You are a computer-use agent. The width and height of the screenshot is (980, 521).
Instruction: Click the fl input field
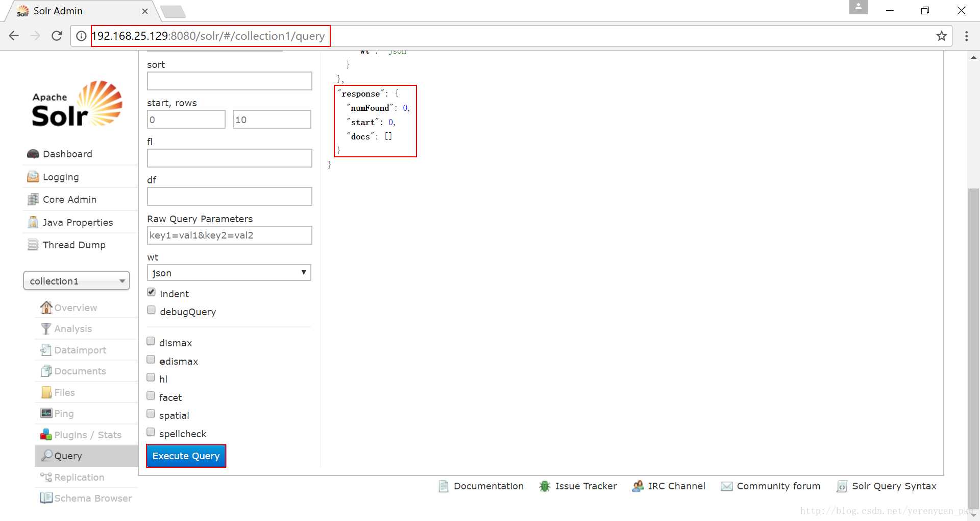[x=229, y=158]
